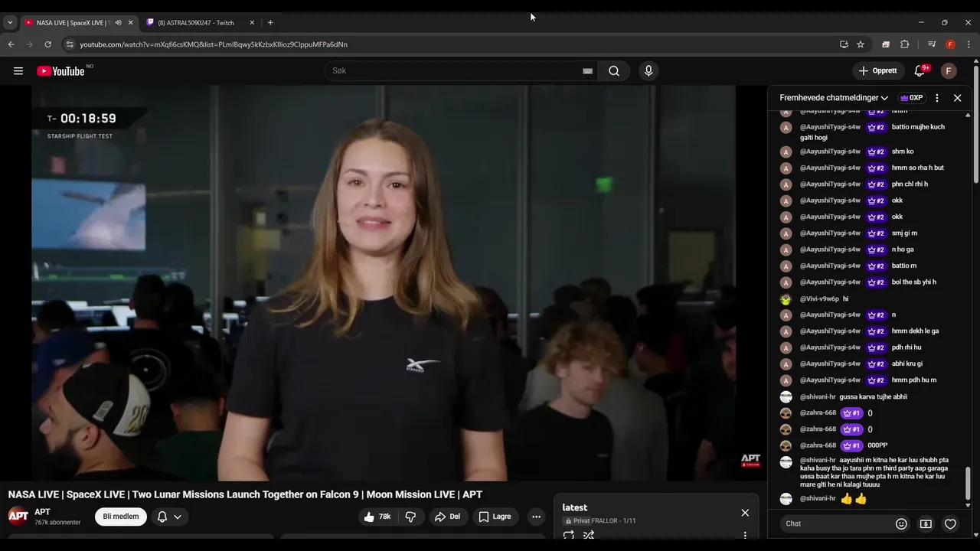
Task: Open notification bell dropdown beside Bli medlem
Action: pyautogui.click(x=169, y=517)
